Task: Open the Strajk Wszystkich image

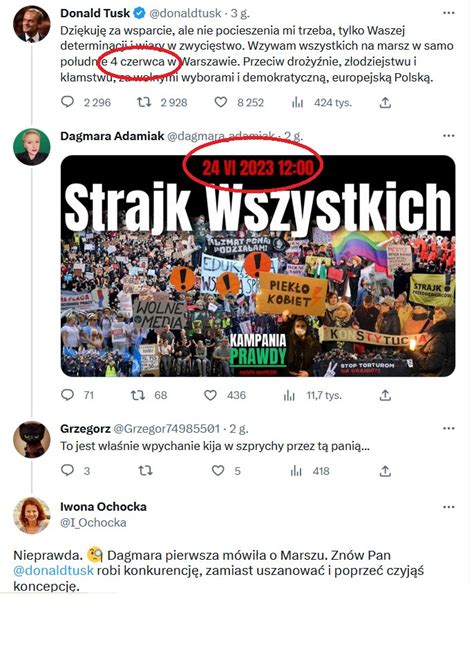Action: (x=258, y=266)
